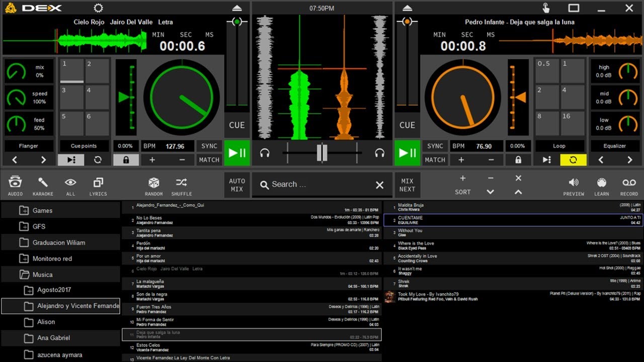Decrease left deck pitch with minus
Image resolution: width=644 pixels, height=362 pixels.
pos(182,160)
